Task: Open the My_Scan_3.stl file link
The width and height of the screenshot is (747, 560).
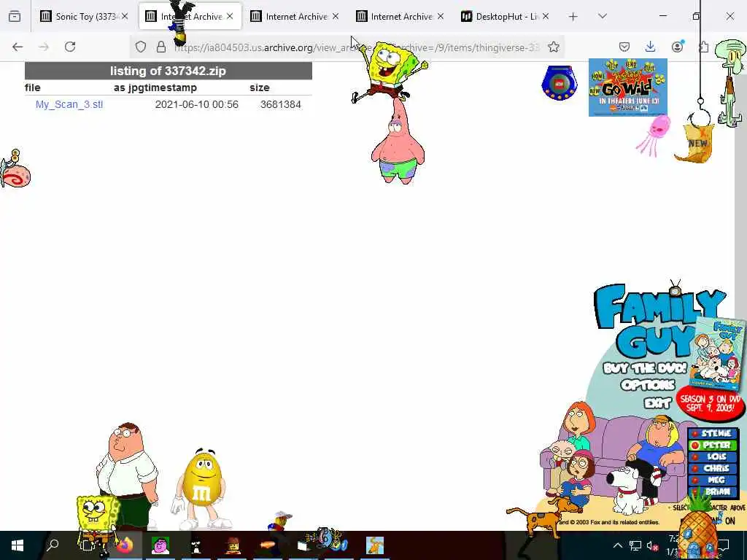Action: tap(69, 104)
